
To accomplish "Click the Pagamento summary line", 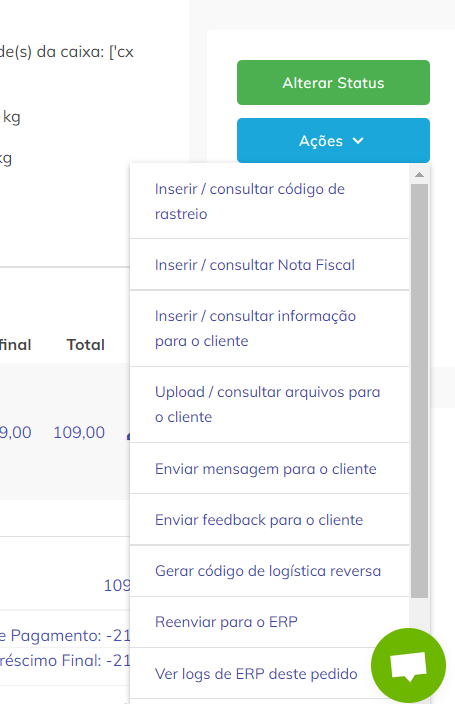I will pos(65,635).
